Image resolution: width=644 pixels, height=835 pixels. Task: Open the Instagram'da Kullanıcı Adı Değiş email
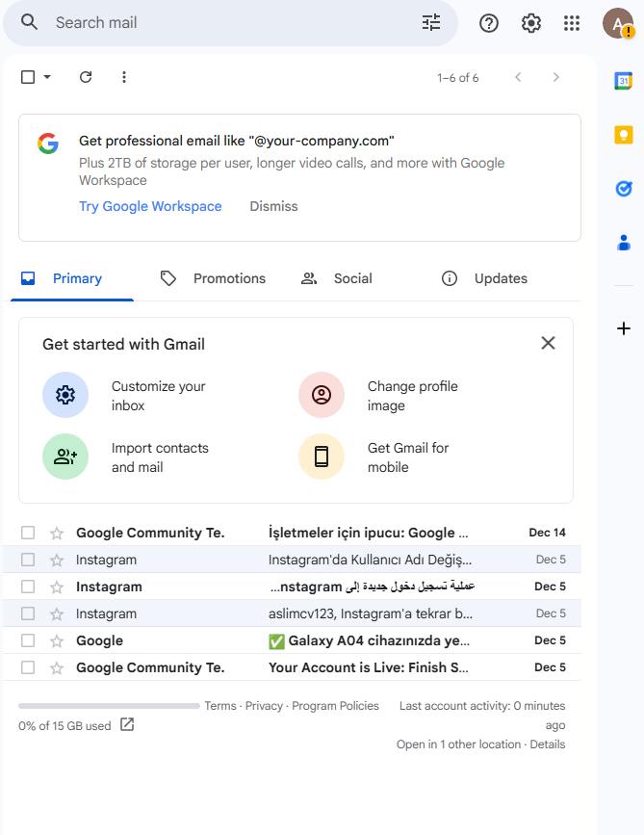(370, 560)
